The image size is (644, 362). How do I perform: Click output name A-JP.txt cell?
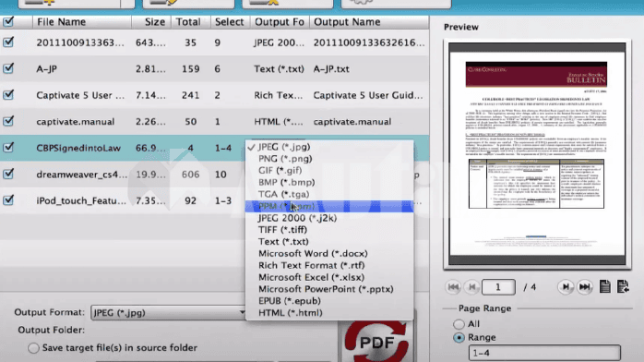click(x=331, y=68)
